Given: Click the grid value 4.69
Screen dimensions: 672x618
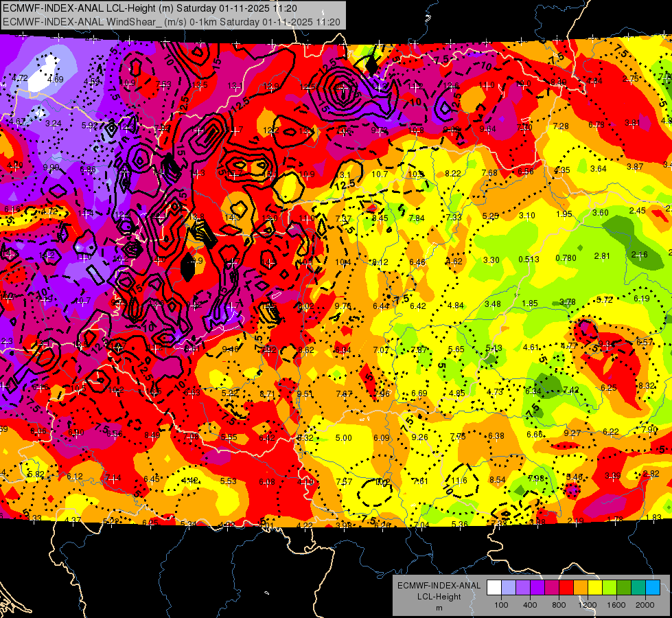Looking at the screenshot, I should [x=56, y=80].
